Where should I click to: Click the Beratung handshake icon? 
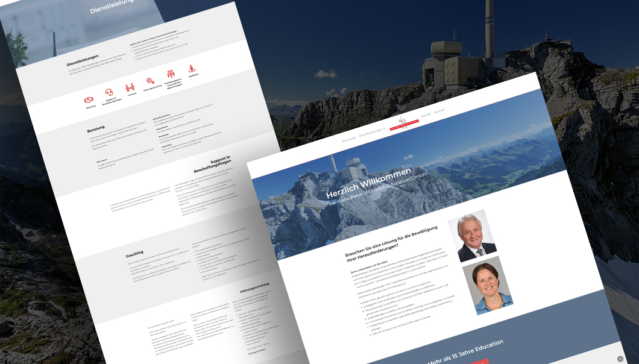tap(89, 100)
